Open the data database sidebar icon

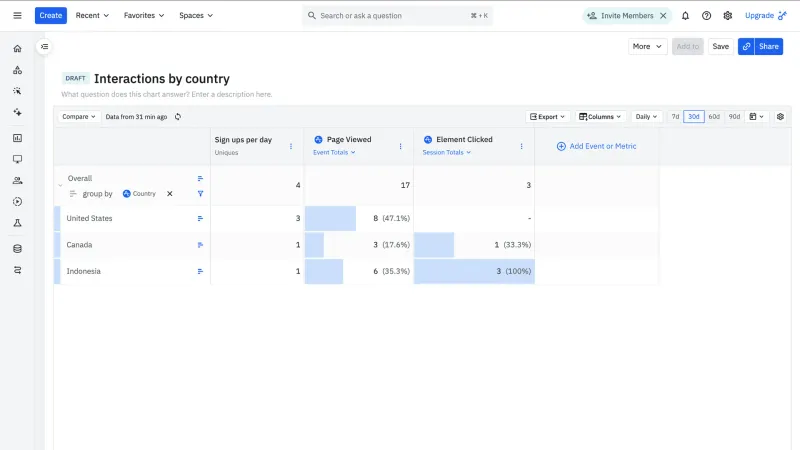pyautogui.click(x=17, y=249)
